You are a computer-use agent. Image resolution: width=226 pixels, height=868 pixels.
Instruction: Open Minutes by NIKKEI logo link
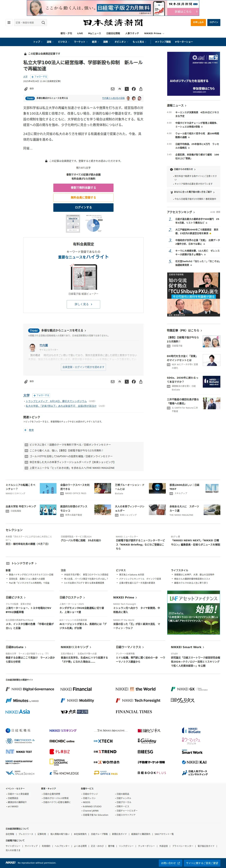click(22, 701)
